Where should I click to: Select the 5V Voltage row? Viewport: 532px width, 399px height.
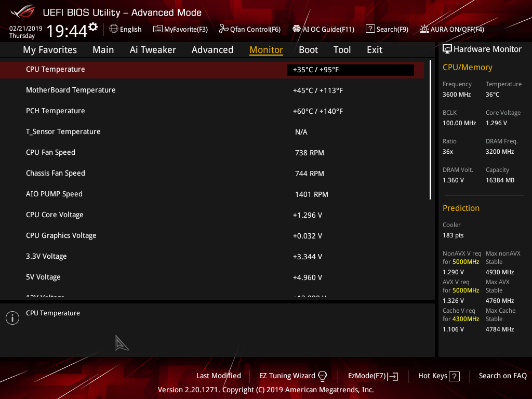coord(212,277)
